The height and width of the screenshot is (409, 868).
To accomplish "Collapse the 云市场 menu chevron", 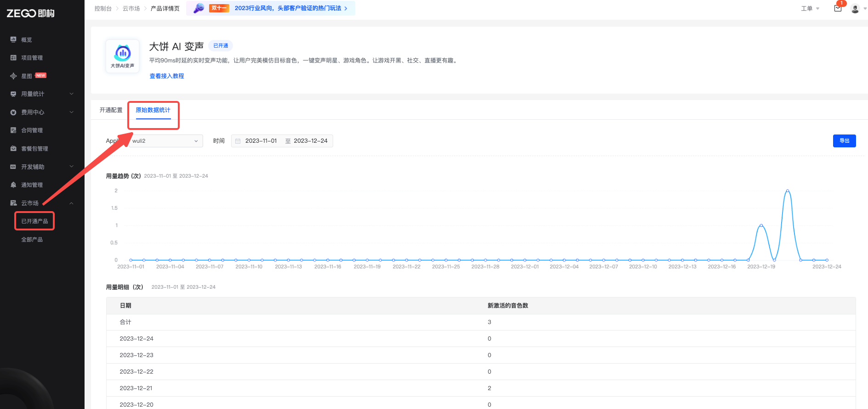I will [72, 203].
